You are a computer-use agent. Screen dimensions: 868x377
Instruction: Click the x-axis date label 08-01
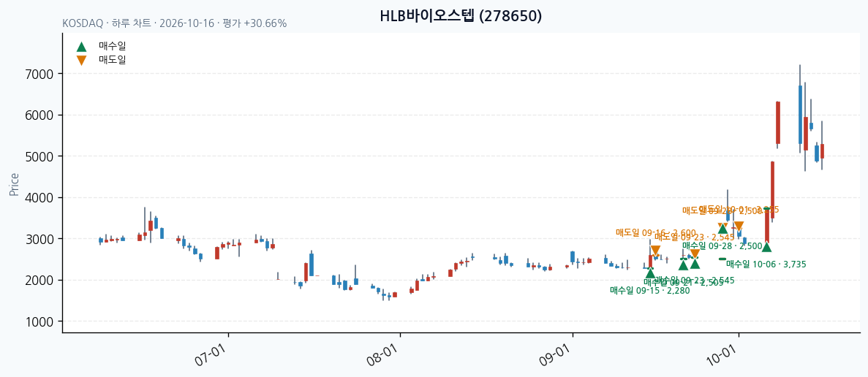click(x=381, y=356)
